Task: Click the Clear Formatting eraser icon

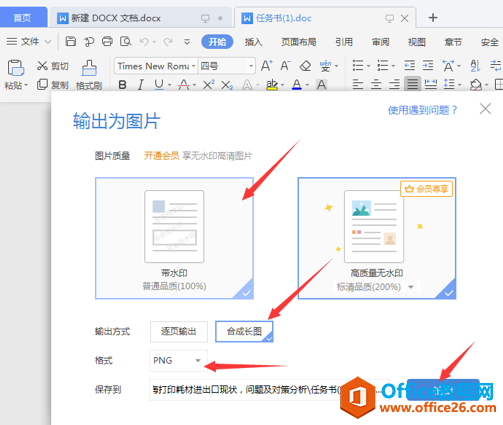Action: pos(305,66)
